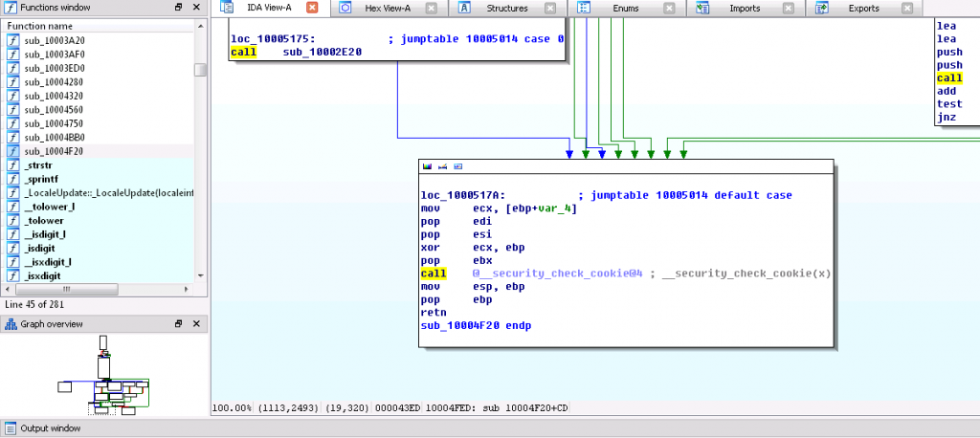Image resolution: width=980 pixels, height=438 pixels.
Task: Open the Structures tab
Action: (x=507, y=8)
